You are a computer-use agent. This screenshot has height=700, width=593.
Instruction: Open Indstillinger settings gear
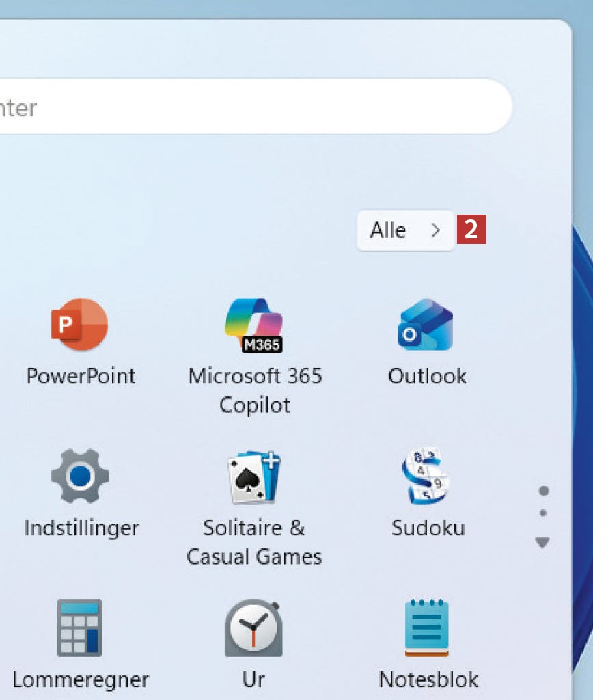point(80,476)
